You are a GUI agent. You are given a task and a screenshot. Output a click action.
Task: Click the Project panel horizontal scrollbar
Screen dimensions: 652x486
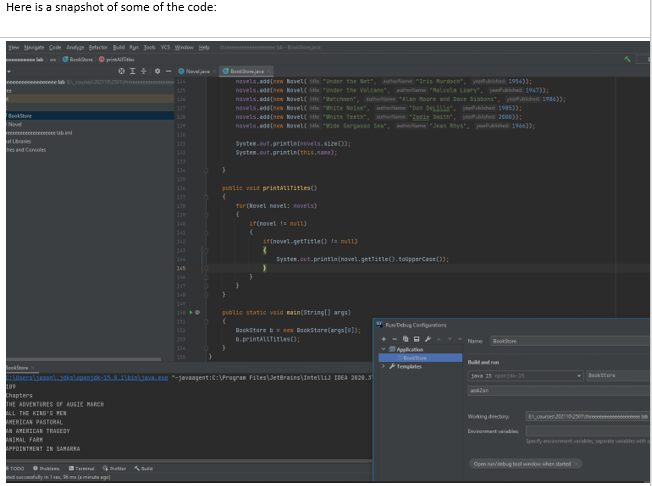[x=84, y=359]
